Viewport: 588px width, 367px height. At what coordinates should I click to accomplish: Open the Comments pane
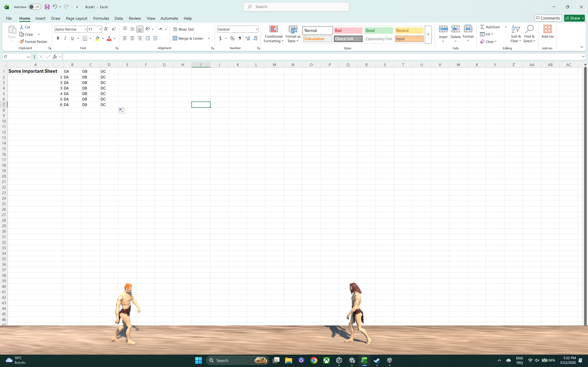548,18
